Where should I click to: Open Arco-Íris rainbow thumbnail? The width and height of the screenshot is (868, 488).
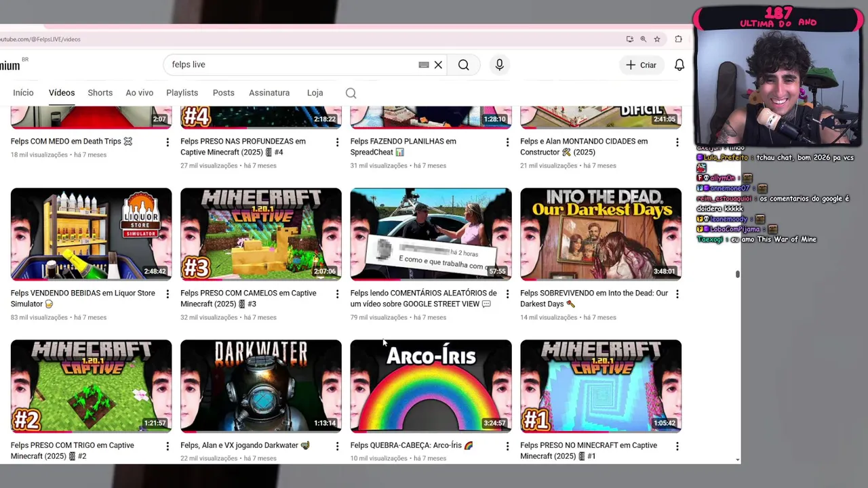click(431, 386)
